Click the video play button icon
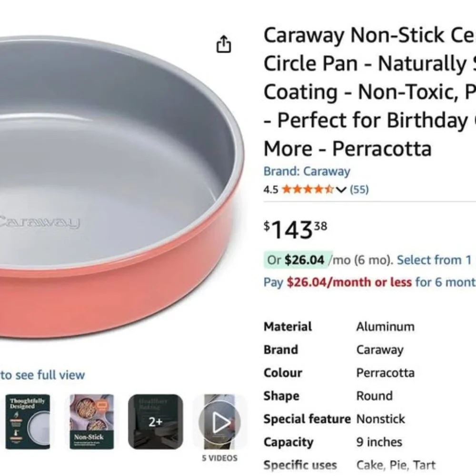The height and width of the screenshot is (476, 476). point(220,422)
